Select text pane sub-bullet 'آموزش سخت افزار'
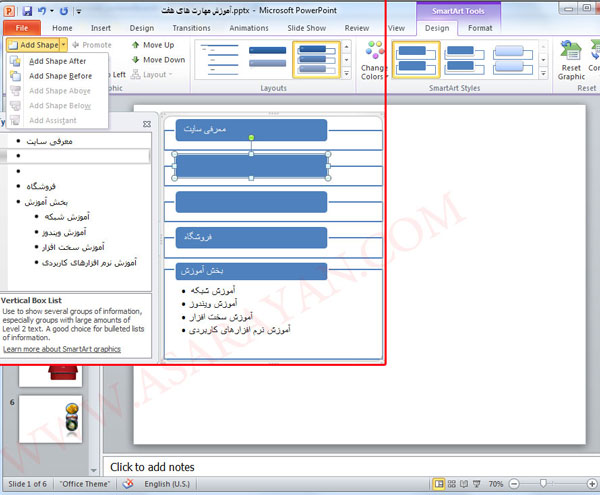600x495 pixels. click(73, 248)
